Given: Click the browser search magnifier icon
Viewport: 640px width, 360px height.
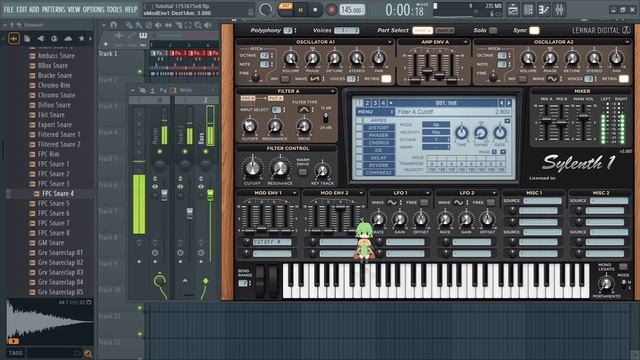Looking at the screenshot, I should [x=88, y=353].
